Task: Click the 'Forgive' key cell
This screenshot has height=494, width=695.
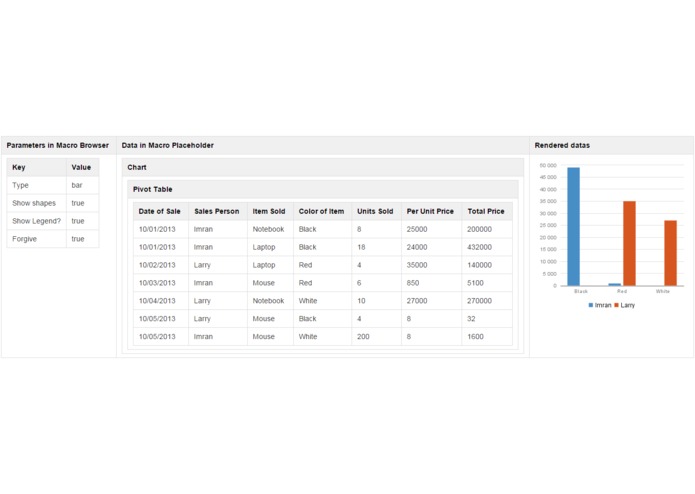Action: (36, 239)
